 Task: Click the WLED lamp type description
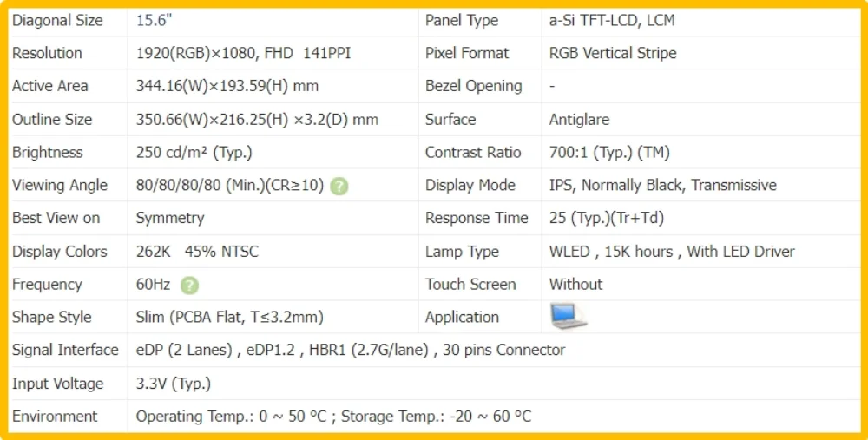click(x=672, y=252)
